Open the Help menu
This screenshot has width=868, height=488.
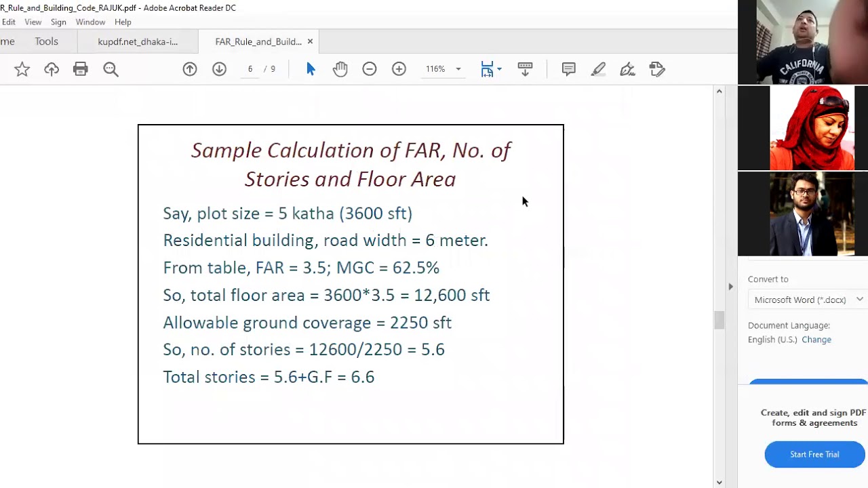[123, 22]
